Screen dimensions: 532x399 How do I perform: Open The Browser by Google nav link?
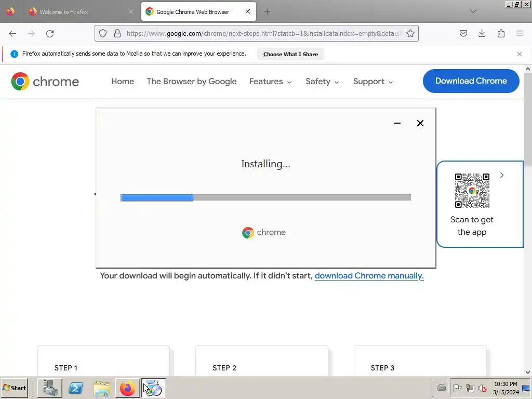click(x=192, y=82)
